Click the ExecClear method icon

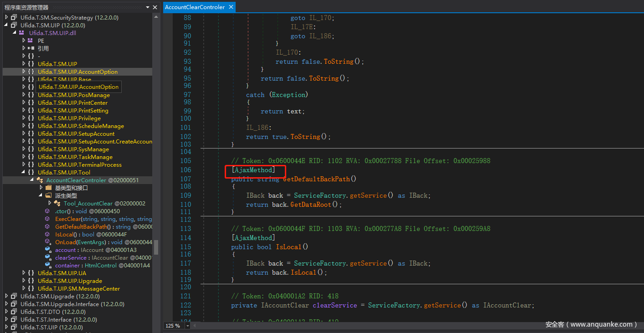pos(48,219)
